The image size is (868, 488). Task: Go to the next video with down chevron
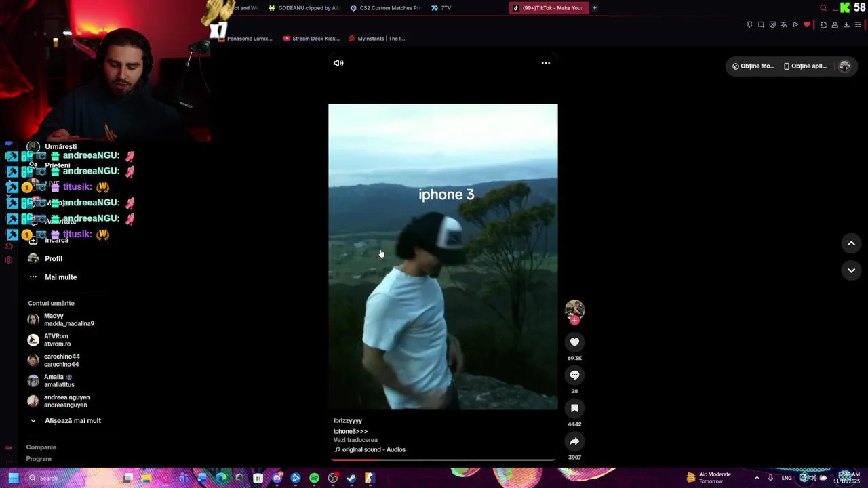pyautogui.click(x=851, y=270)
